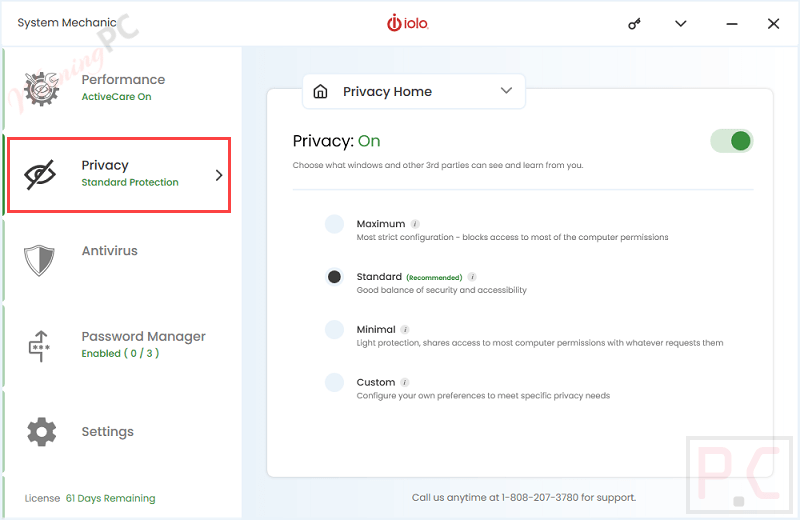The height and width of the screenshot is (520, 800).
Task: Click 61 Days Remaining license link
Action: point(111,498)
